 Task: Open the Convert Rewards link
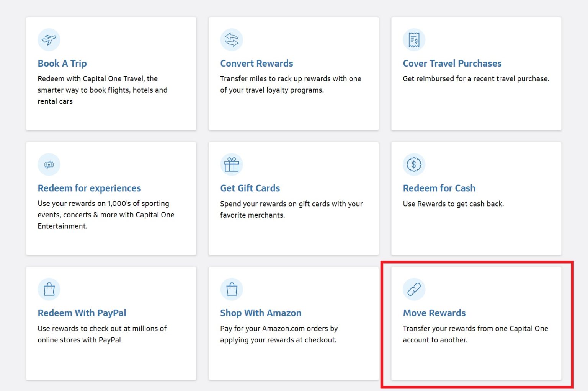[x=256, y=64]
